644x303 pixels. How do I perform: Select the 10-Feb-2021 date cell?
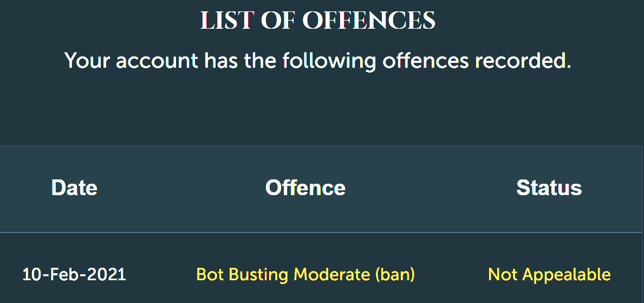pyautogui.click(x=74, y=274)
